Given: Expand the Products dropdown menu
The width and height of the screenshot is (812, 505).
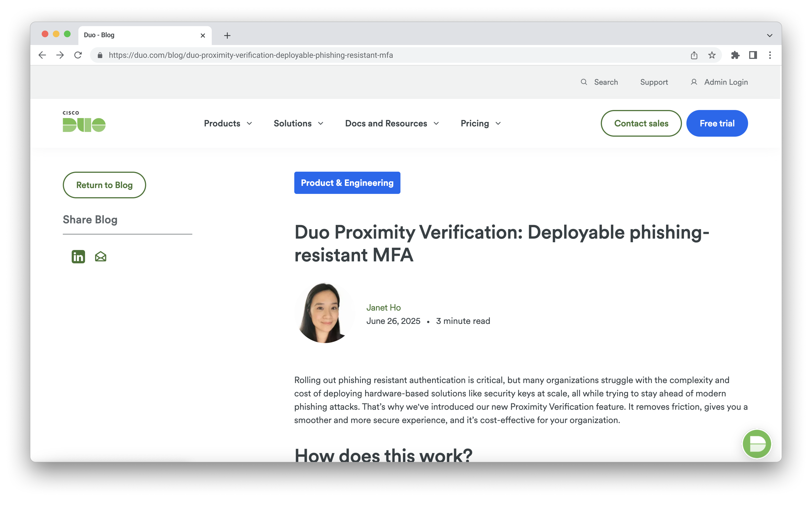Looking at the screenshot, I should click(x=228, y=123).
